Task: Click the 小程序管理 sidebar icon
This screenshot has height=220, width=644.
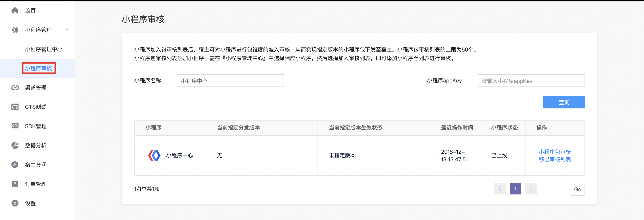Action: point(15,30)
